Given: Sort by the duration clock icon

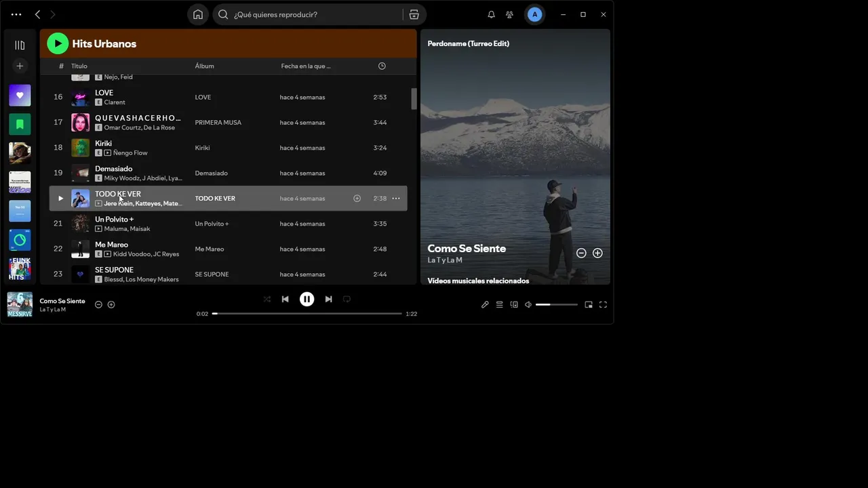Looking at the screenshot, I should pyautogui.click(x=382, y=66).
